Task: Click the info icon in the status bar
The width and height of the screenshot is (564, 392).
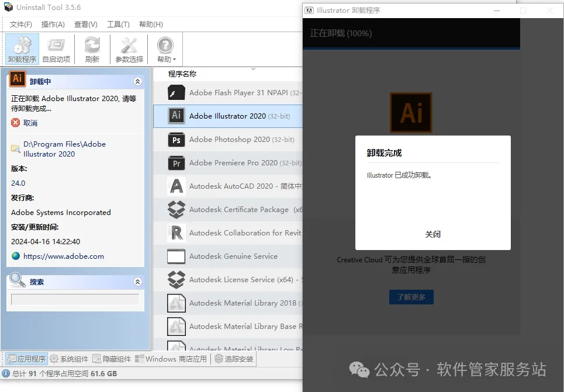Action: (6, 373)
